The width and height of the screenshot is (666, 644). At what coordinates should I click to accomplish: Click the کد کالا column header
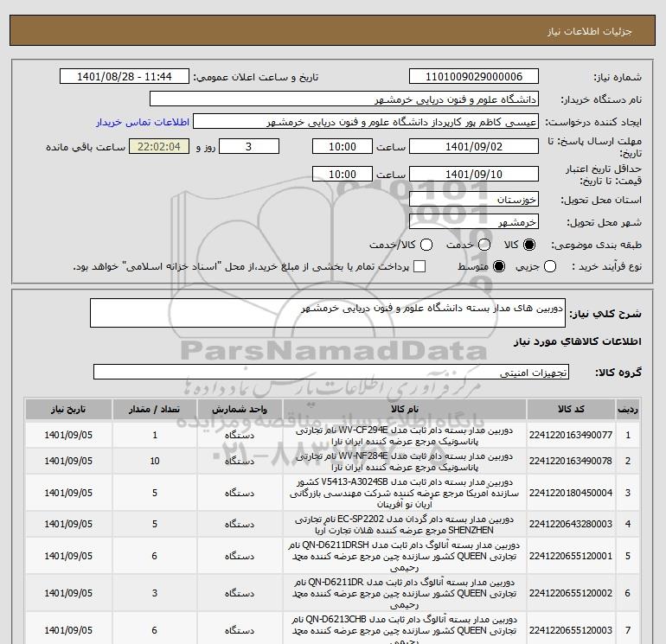coord(571,409)
